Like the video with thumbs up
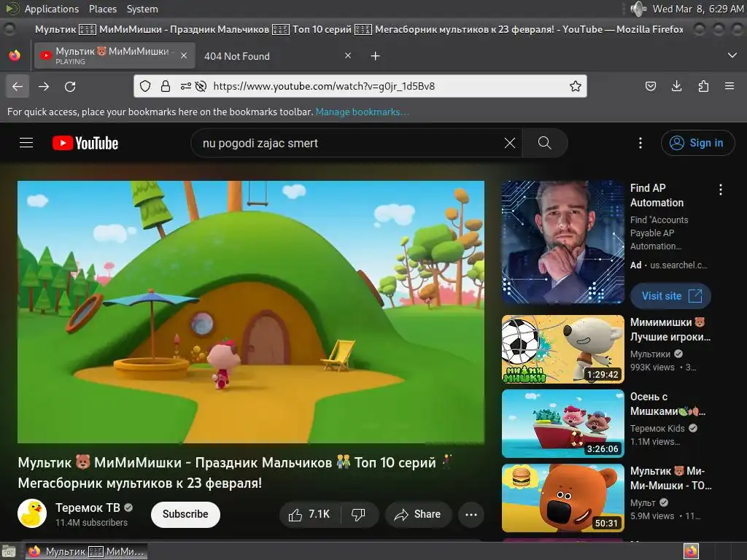This screenshot has height=560, width=747. [309, 514]
